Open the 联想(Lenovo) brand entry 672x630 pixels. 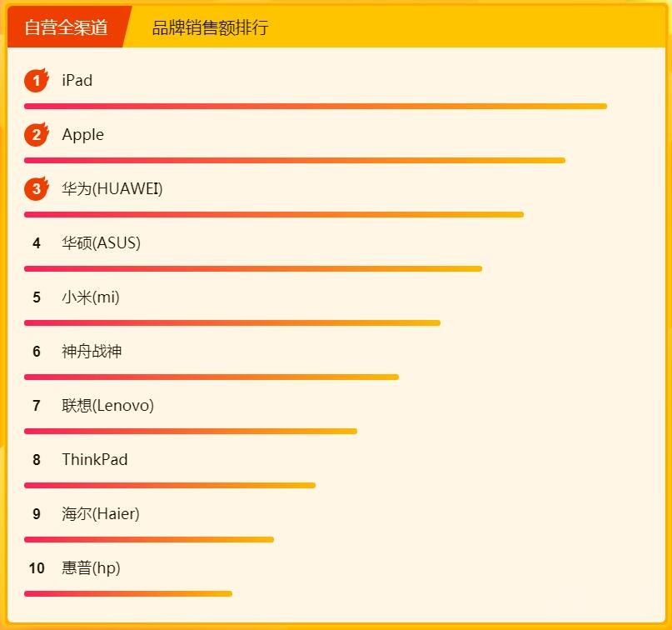pyautogui.click(x=108, y=406)
